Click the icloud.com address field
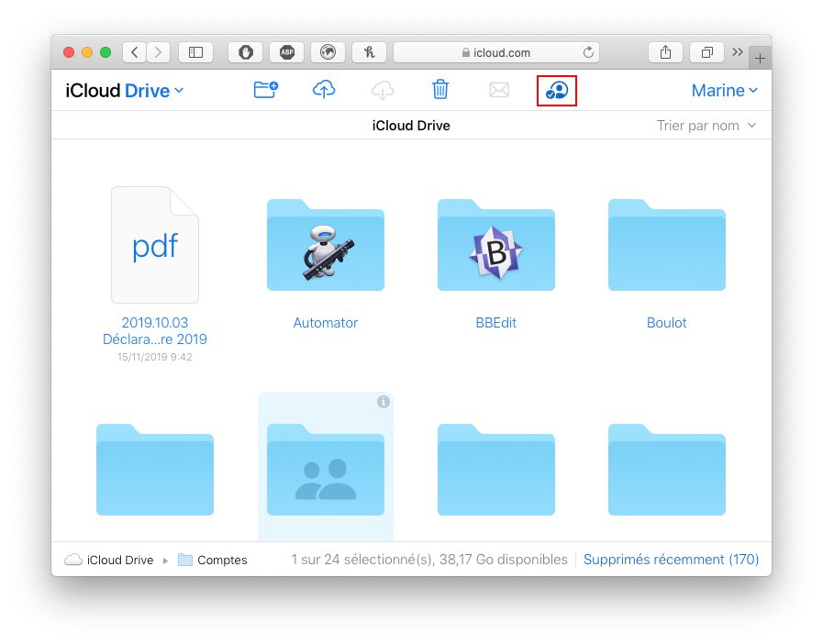Viewport: 823px width, 644px height. coord(495,52)
